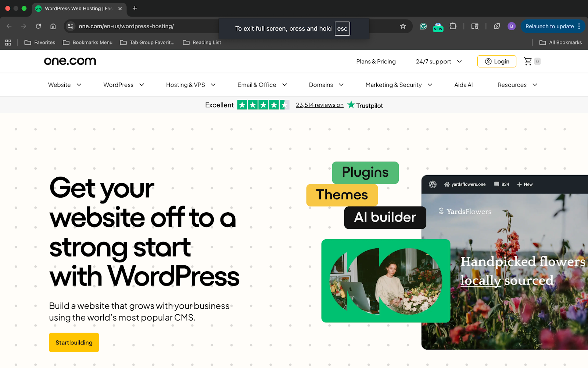This screenshot has height=368, width=588.
Task: Click the battery saver leaf icon
Action: pos(497,26)
